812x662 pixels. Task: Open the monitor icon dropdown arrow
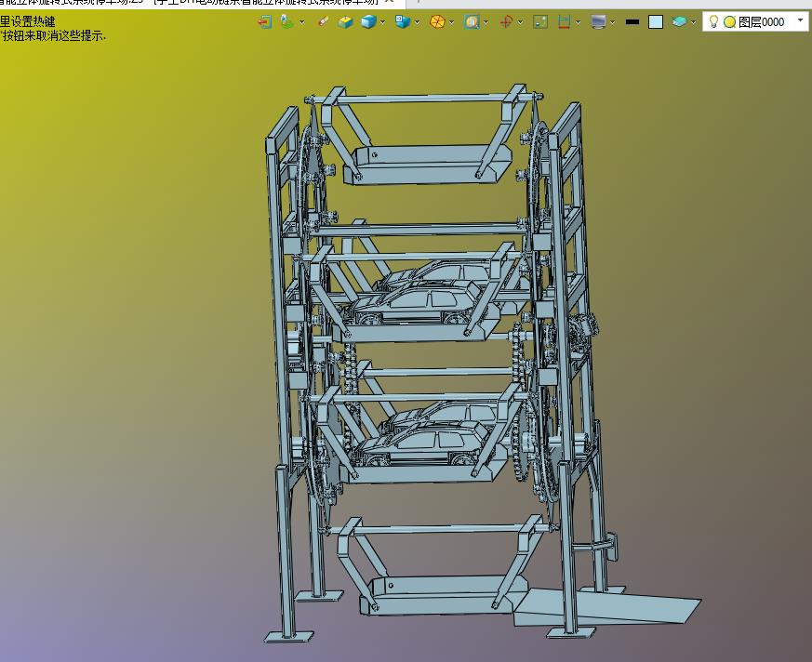pos(613,22)
